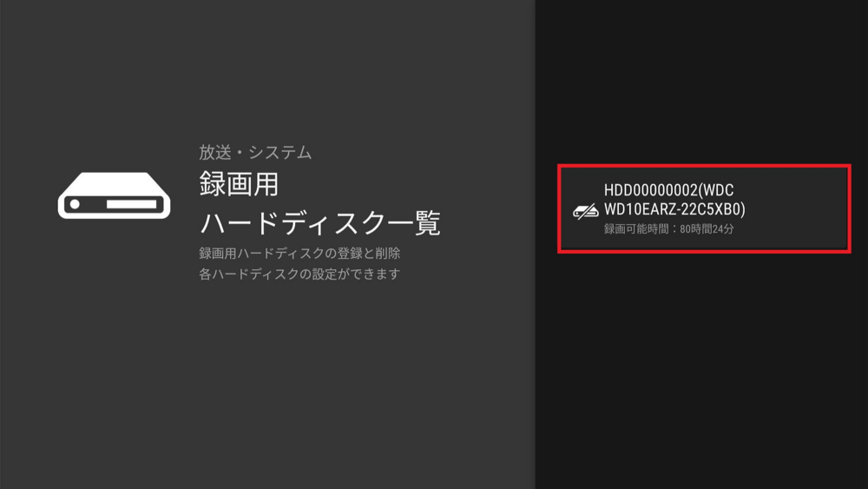Image resolution: width=868 pixels, height=489 pixels.
Task: Tap the 登録と削除 text in the description
Action: click(x=369, y=253)
